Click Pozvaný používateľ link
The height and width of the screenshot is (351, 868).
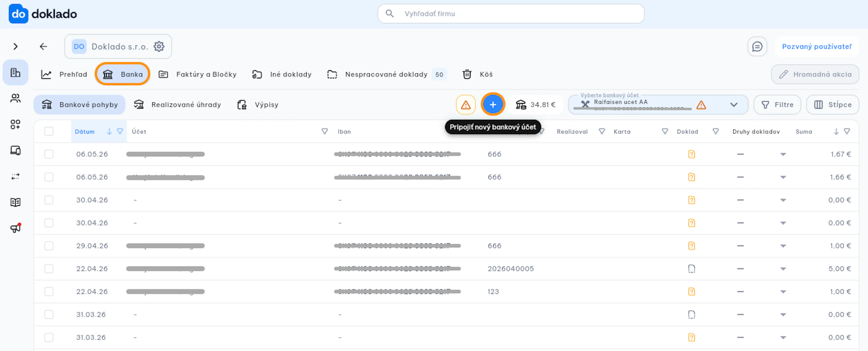click(x=817, y=47)
